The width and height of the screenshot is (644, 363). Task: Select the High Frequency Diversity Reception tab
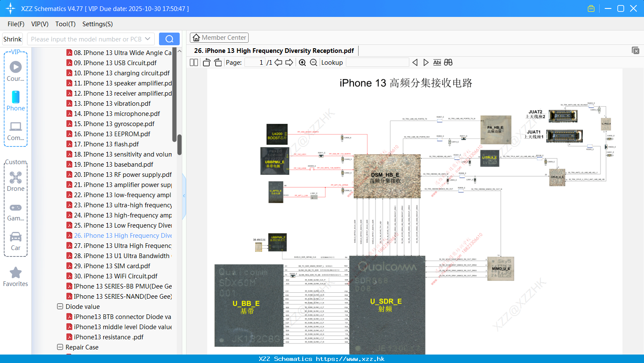click(274, 51)
